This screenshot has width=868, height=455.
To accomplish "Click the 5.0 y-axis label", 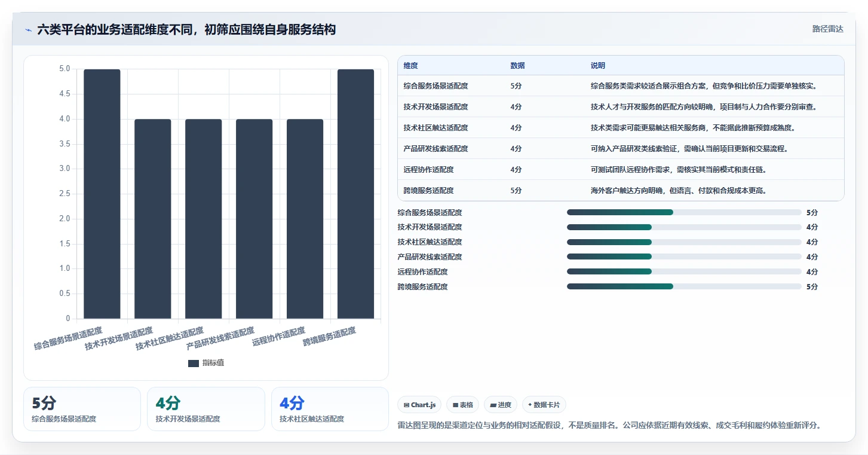I will tap(64, 69).
